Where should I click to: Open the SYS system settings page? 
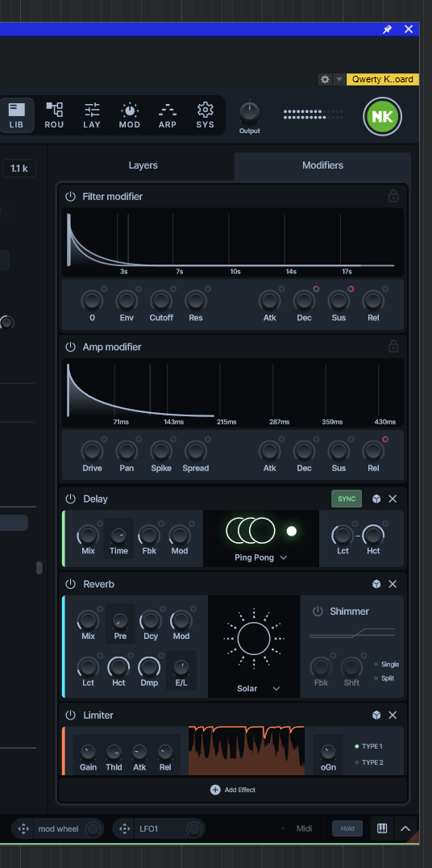(206, 115)
